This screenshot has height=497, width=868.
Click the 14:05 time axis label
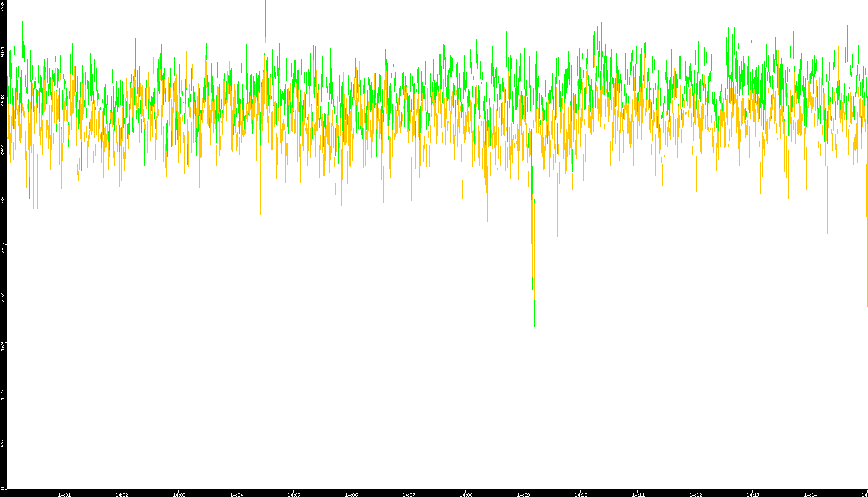pyautogui.click(x=294, y=494)
